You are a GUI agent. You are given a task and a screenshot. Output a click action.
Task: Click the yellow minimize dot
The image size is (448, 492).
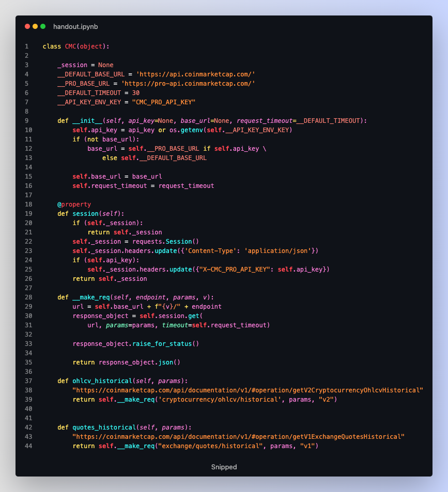pyautogui.click(x=35, y=26)
